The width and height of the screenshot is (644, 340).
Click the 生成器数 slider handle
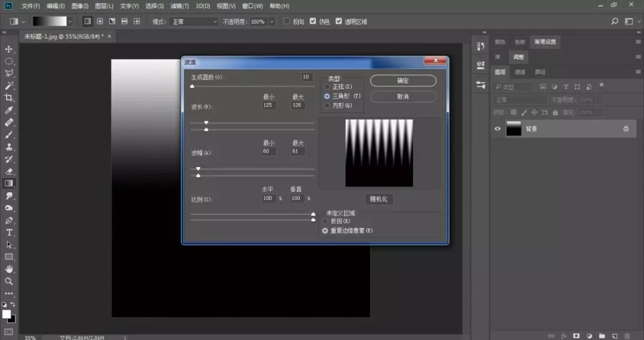pos(192,86)
